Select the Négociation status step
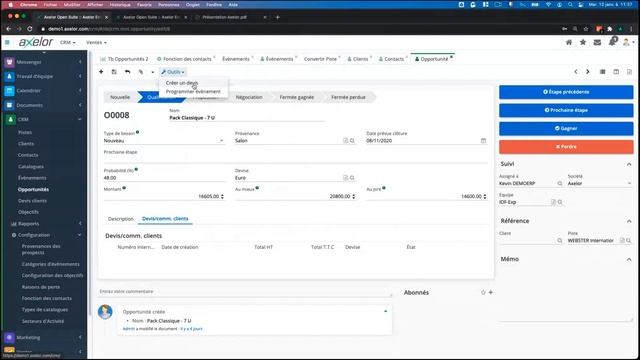 pos(249,97)
